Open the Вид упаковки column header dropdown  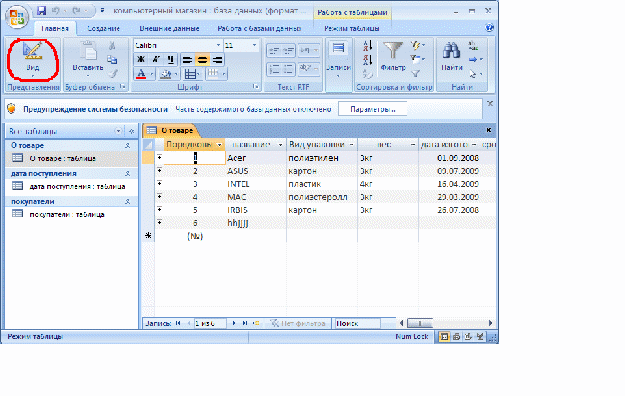click(351, 145)
